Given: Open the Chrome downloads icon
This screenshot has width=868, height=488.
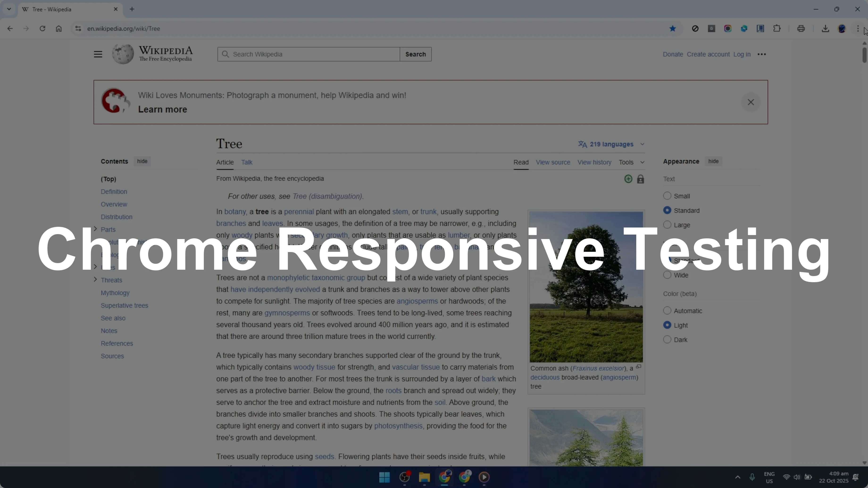Looking at the screenshot, I should tap(825, 29).
